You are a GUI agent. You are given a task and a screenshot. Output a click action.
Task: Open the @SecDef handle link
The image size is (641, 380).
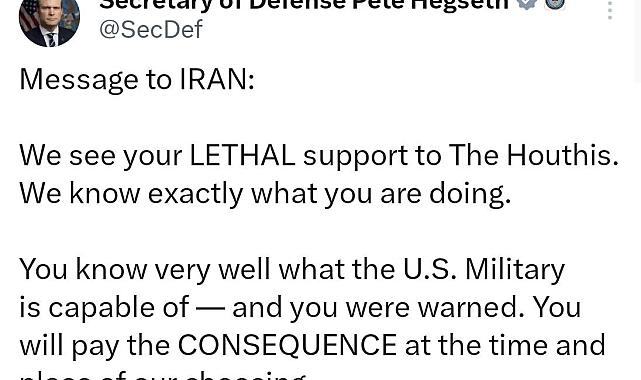(x=151, y=29)
